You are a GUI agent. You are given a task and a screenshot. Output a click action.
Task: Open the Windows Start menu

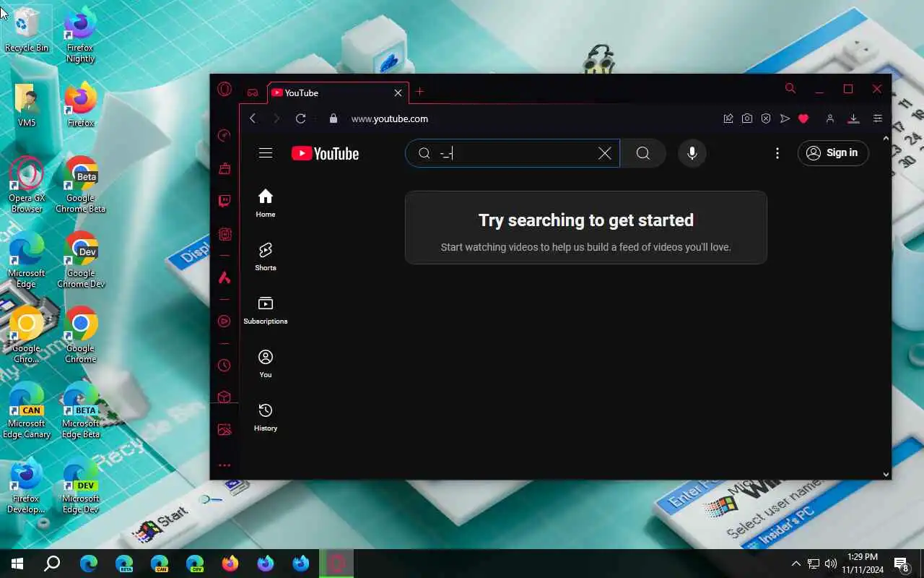pos(17,564)
